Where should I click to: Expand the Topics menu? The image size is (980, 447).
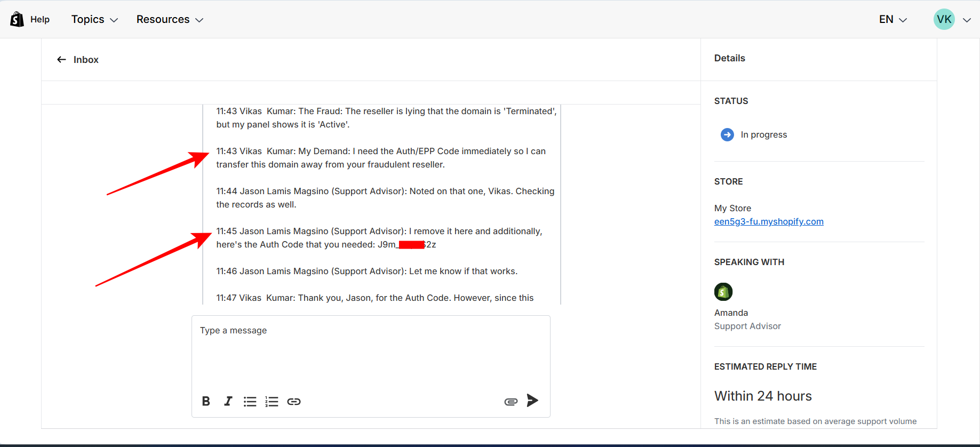(94, 19)
